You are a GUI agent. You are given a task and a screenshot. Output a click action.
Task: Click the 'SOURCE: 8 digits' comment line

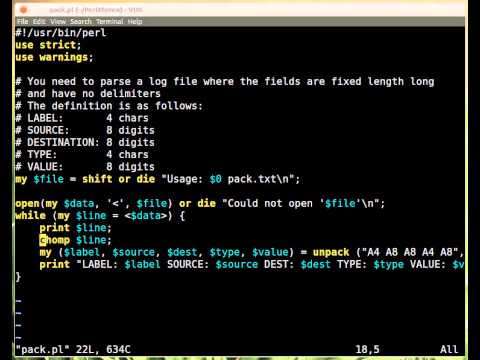[85, 130]
